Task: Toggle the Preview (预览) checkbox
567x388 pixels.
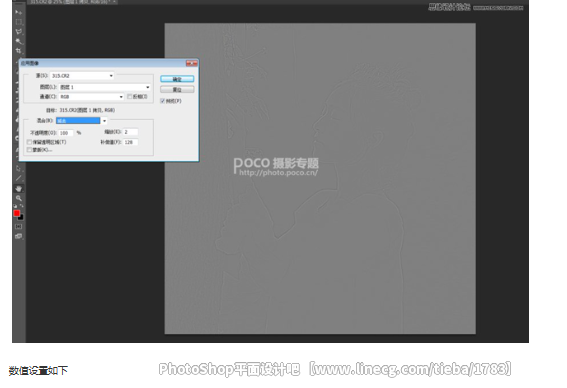Action: pyautogui.click(x=162, y=101)
